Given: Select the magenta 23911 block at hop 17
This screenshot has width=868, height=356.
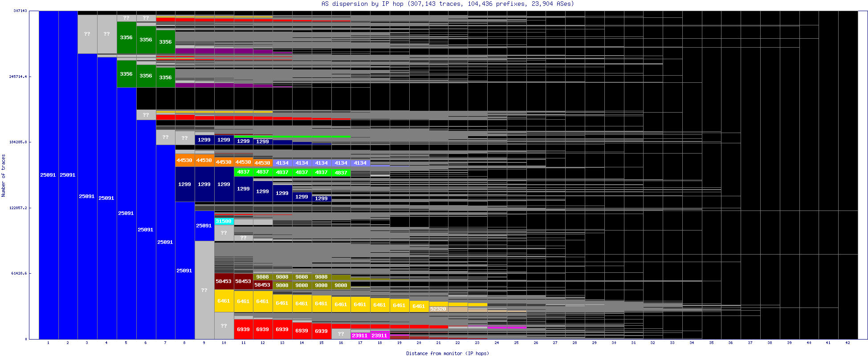Looking at the screenshot, I should (x=360, y=336).
